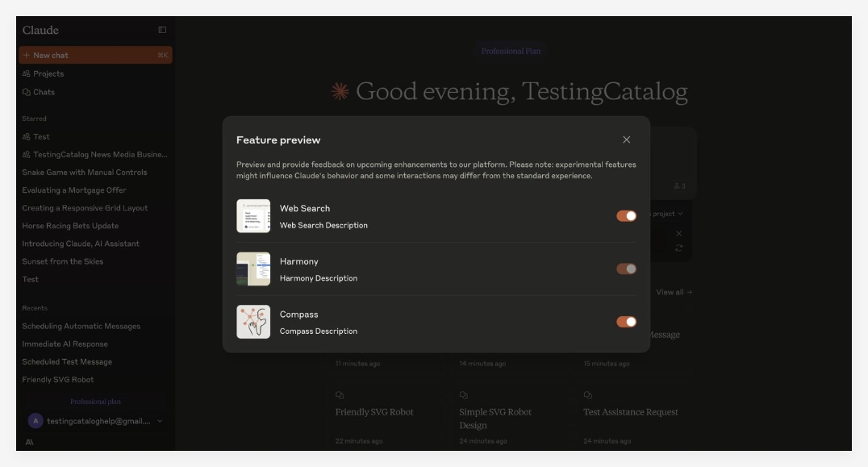Click the View all link

point(674,292)
